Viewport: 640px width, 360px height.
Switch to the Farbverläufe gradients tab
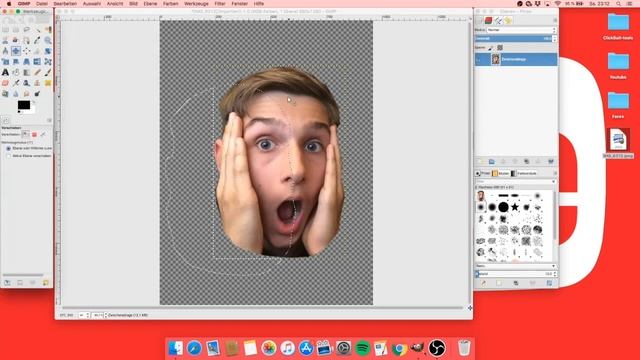pyautogui.click(x=524, y=173)
